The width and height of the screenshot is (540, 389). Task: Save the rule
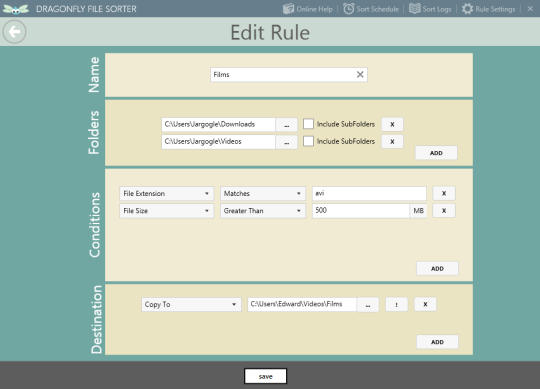pos(266,376)
